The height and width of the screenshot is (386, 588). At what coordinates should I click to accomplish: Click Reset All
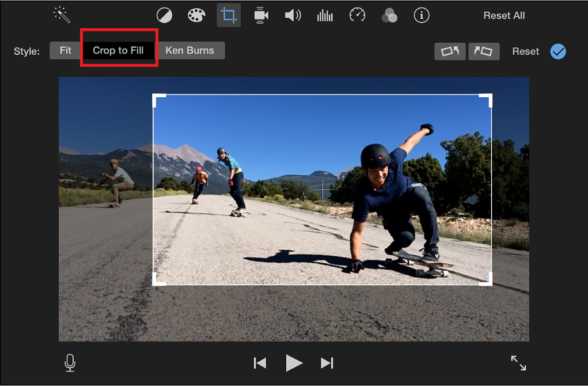504,16
